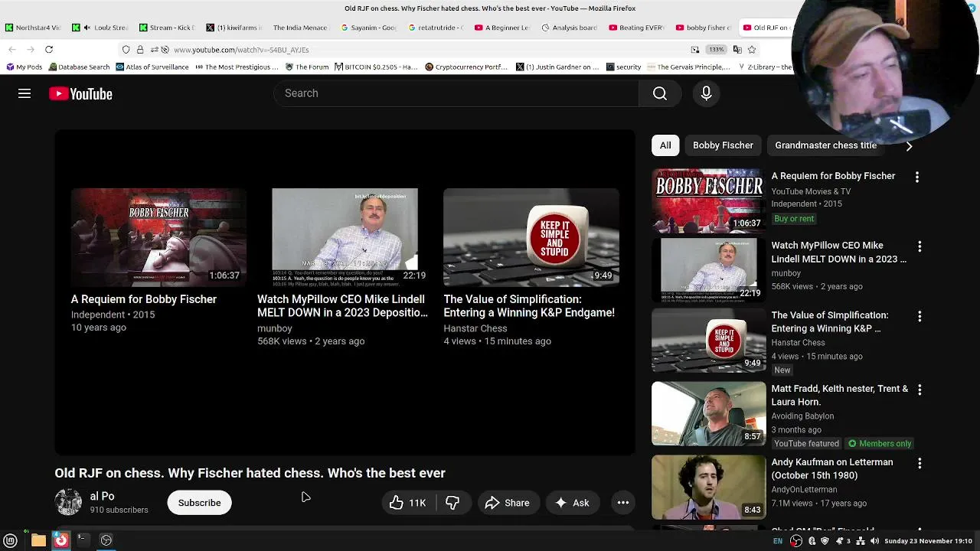
Task: Bookmark this page with star icon
Action: pos(752,50)
